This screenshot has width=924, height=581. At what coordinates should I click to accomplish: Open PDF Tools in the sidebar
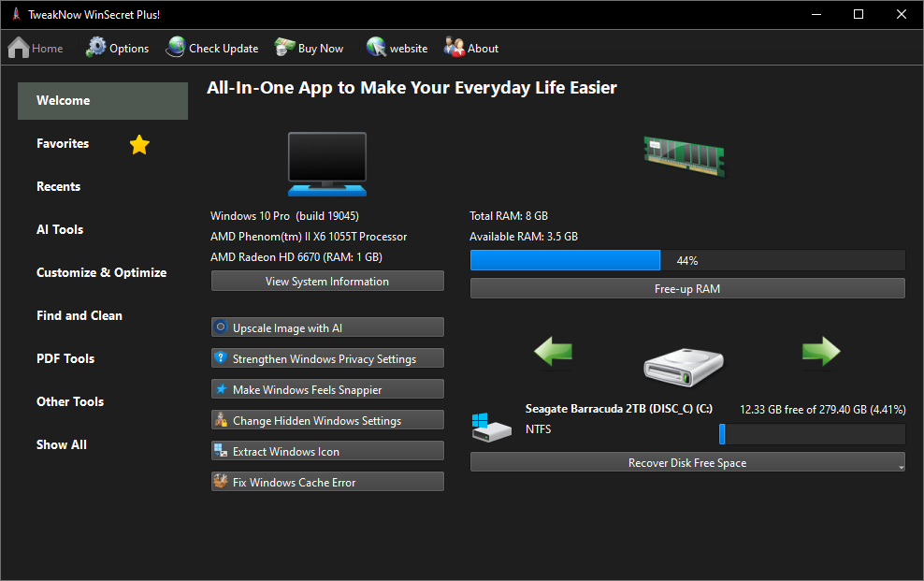pos(65,359)
